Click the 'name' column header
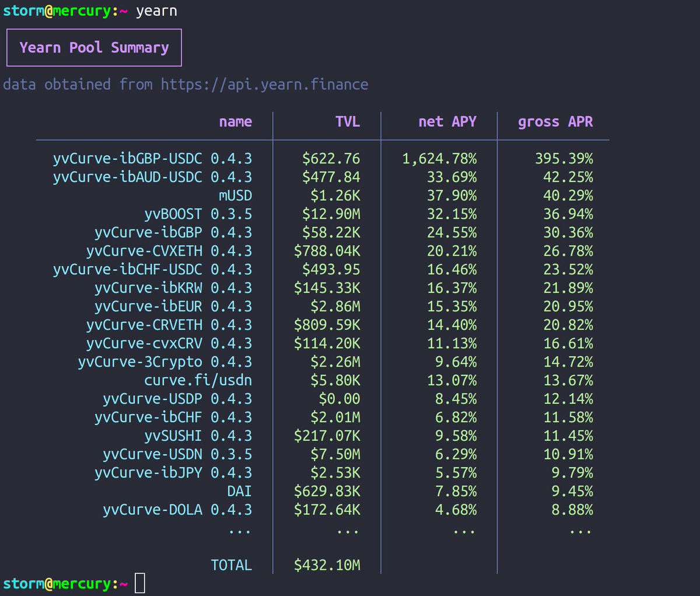The height and width of the screenshot is (596, 700). tap(236, 121)
